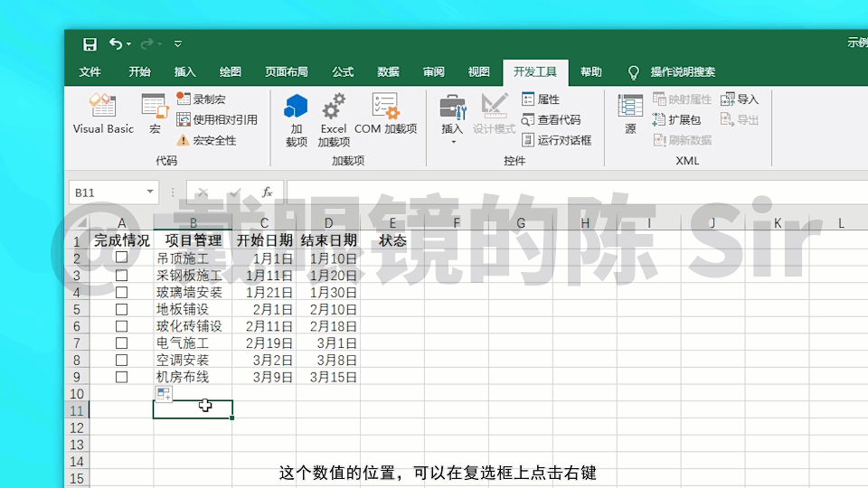
Task: Select cell with start date 1月21日
Action: pos(264,293)
